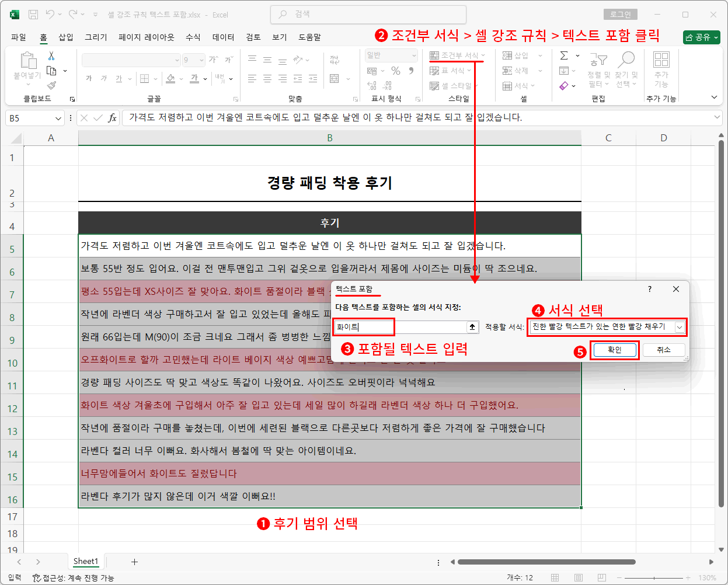Click the save icon in title bar
The height and width of the screenshot is (585, 728).
coord(33,15)
